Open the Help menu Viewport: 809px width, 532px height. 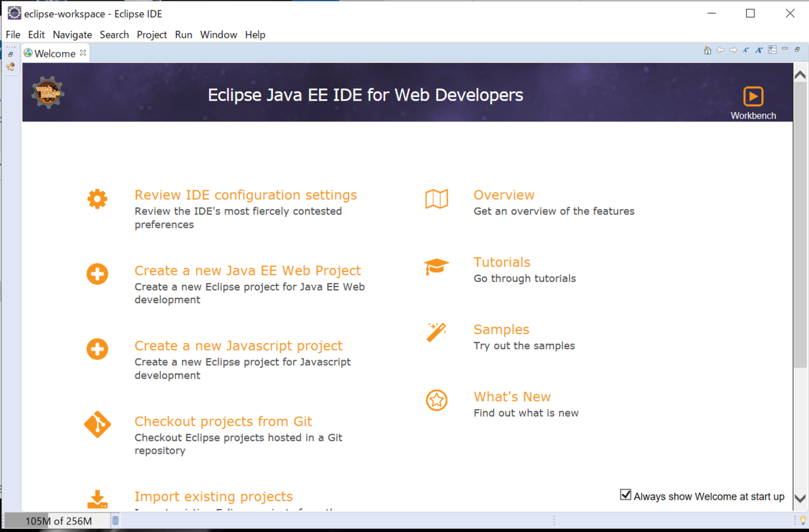(x=255, y=34)
